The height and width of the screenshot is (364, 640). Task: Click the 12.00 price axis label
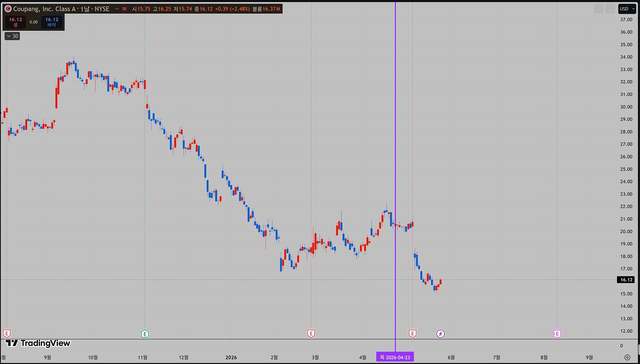pos(626,331)
